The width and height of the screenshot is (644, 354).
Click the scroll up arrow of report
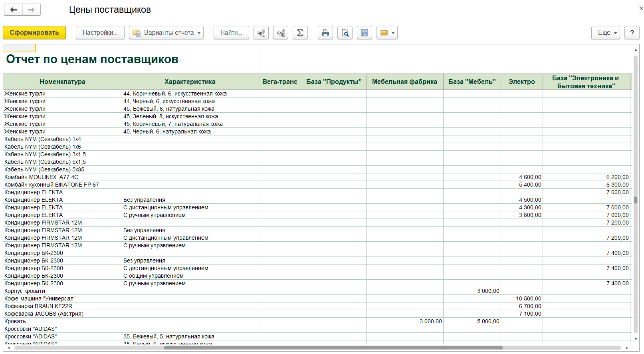tap(636, 50)
